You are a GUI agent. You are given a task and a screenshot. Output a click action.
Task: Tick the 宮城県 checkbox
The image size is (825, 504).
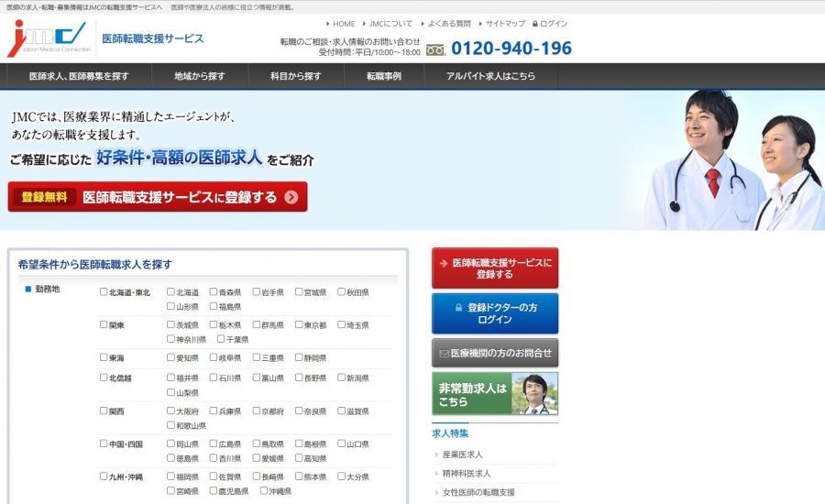pos(299,291)
